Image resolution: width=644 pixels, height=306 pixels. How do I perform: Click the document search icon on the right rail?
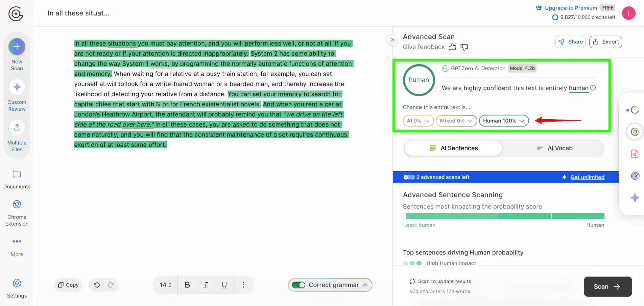click(x=635, y=154)
